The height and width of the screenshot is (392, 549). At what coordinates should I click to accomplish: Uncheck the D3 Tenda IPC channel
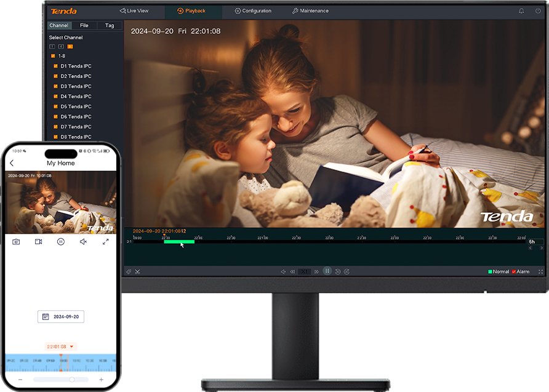click(55, 86)
